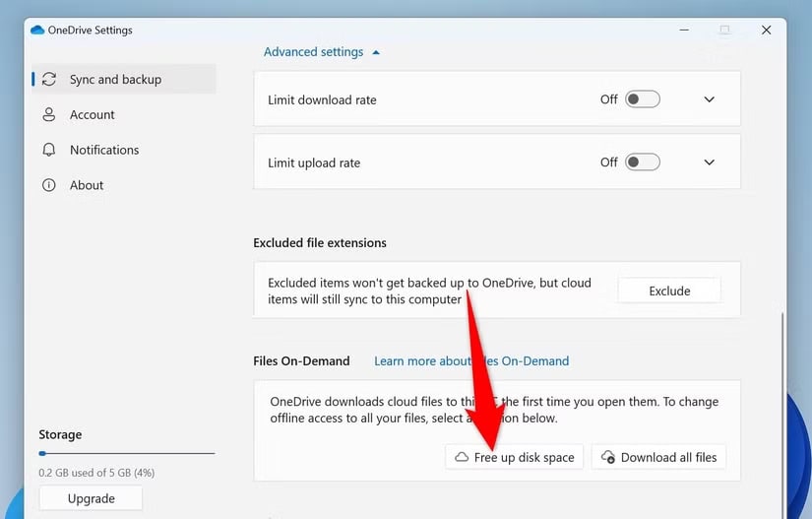Screen dimensions: 812x519
Task: Open the About page
Action: (x=87, y=185)
